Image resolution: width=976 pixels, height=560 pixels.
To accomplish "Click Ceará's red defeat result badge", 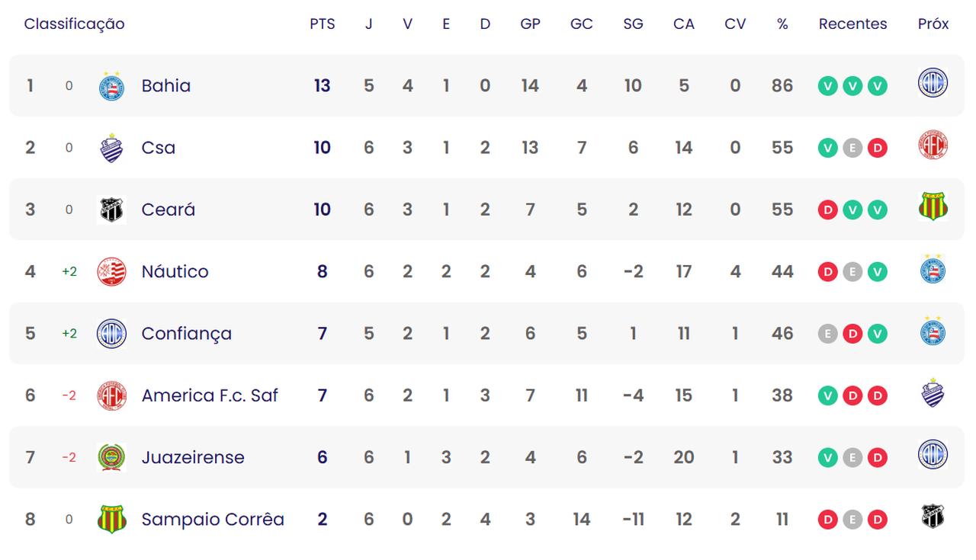I will coord(827,210).
